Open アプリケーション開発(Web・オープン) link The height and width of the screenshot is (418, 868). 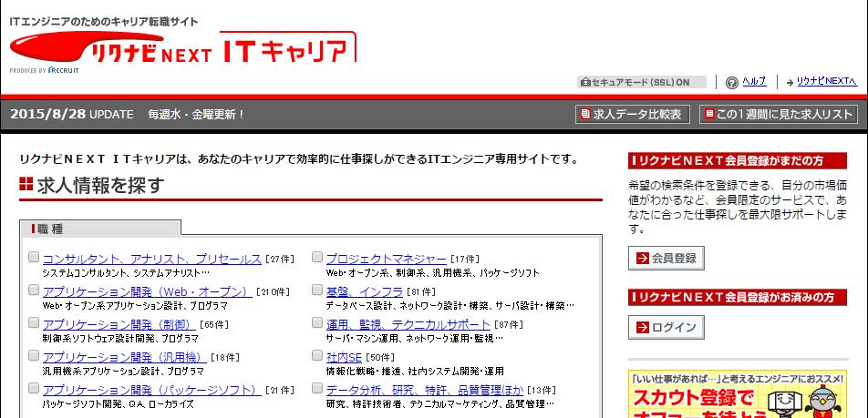click(x=148, y=291)
